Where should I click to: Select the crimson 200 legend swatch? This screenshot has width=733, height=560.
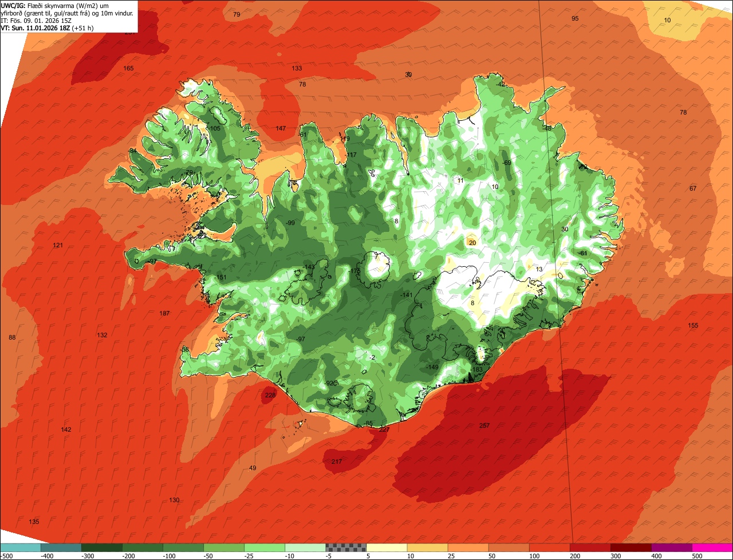tap(590, 547)
